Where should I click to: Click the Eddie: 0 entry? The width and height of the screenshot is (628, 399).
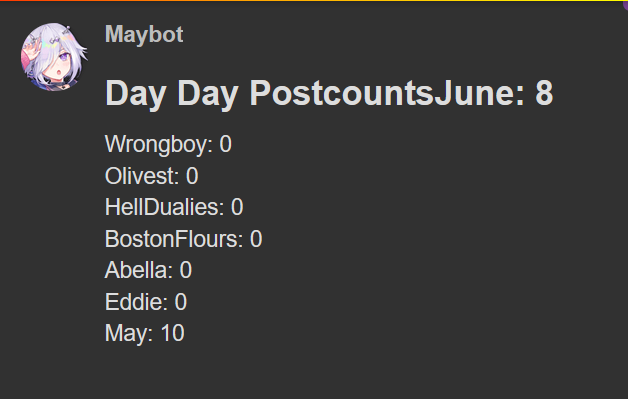pos(146,302)
